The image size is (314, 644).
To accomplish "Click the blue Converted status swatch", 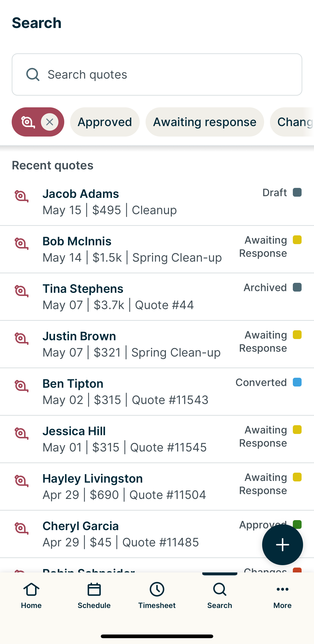I will tap(297, 382).
